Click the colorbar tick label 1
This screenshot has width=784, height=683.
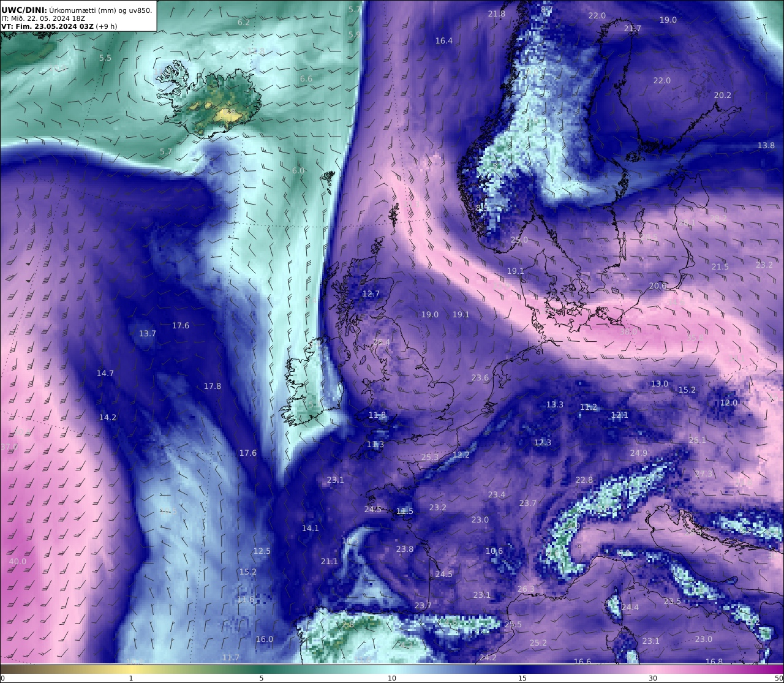[x=131, y=678]
